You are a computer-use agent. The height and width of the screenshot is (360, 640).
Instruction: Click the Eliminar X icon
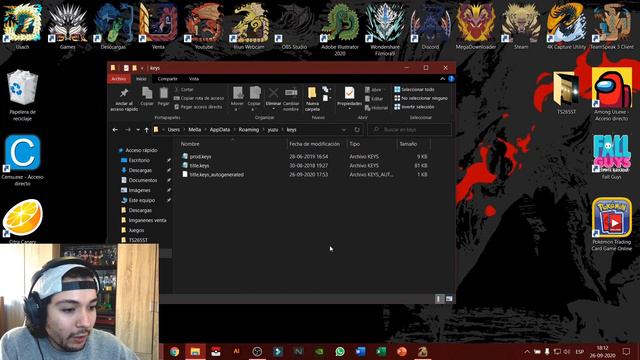point(273,93)
